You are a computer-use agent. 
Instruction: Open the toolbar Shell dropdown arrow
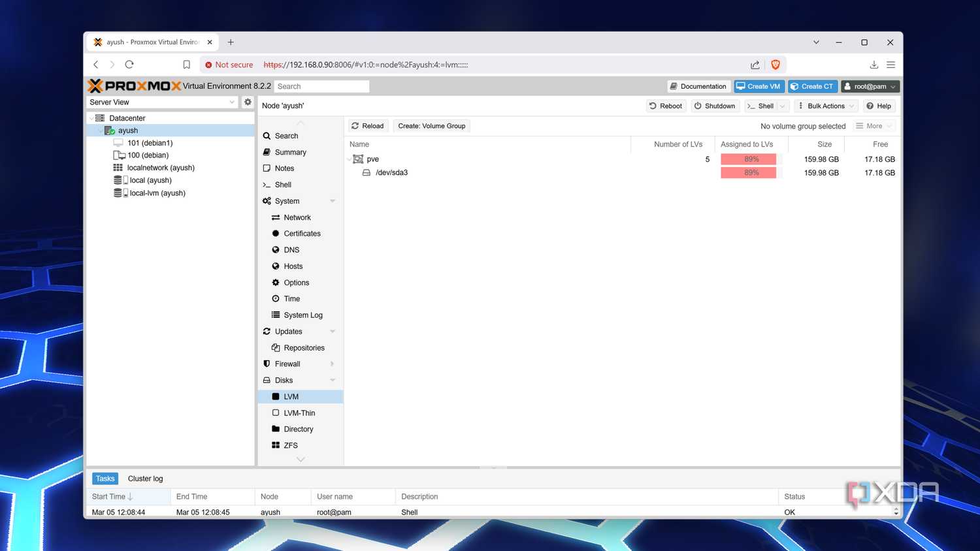tap(783, 106)
